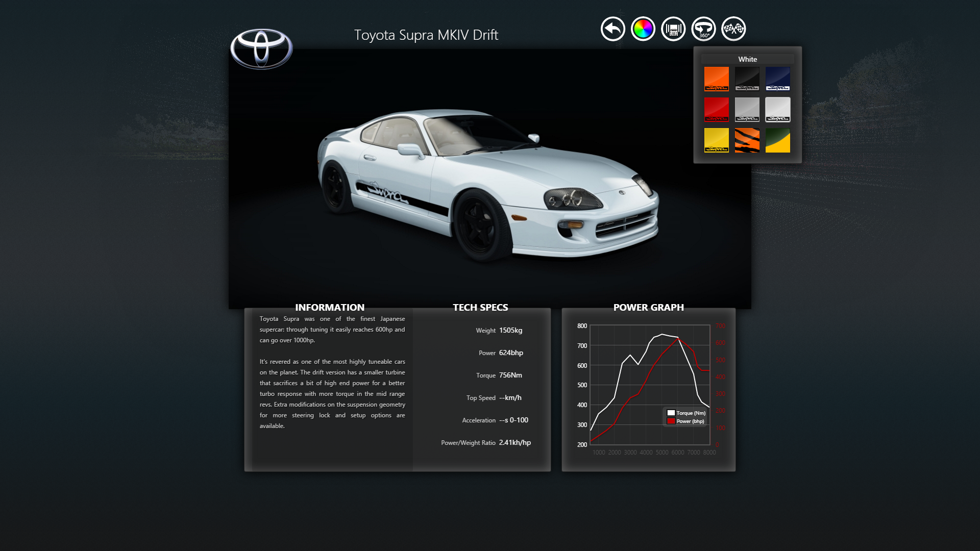Viewport: 980px width, 551px height.
Task: Click the power graph chart area
Action: coord(650,385)
